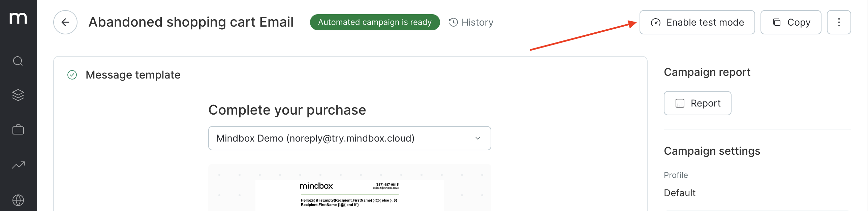868x211 pixels.
Task: Open campaign History
Action: (471, 22)
